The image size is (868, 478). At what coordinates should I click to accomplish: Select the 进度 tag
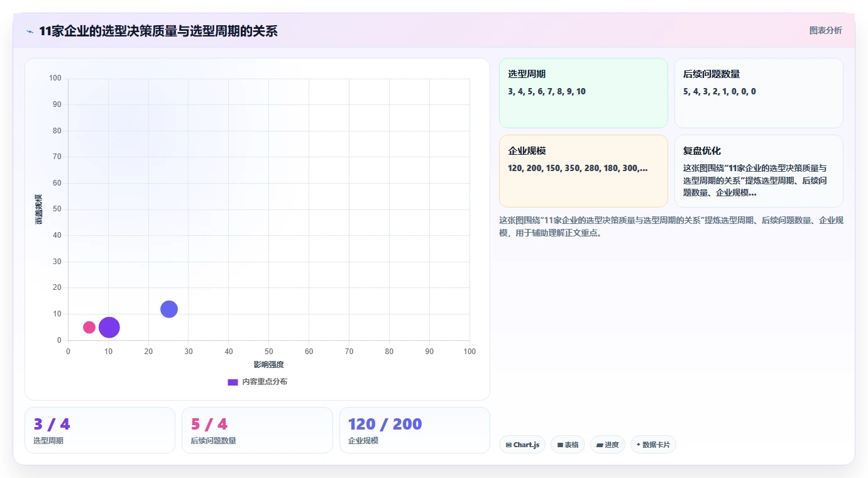pyautogui.click(x=608, y=445)
